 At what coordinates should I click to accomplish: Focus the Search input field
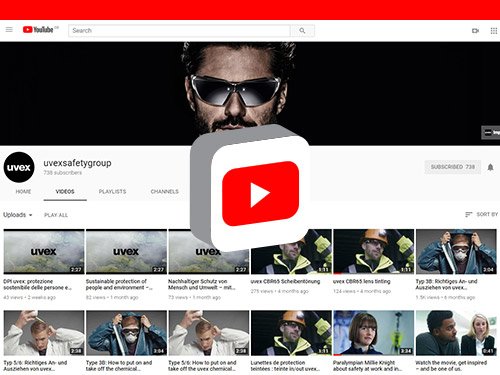[179, 30]
